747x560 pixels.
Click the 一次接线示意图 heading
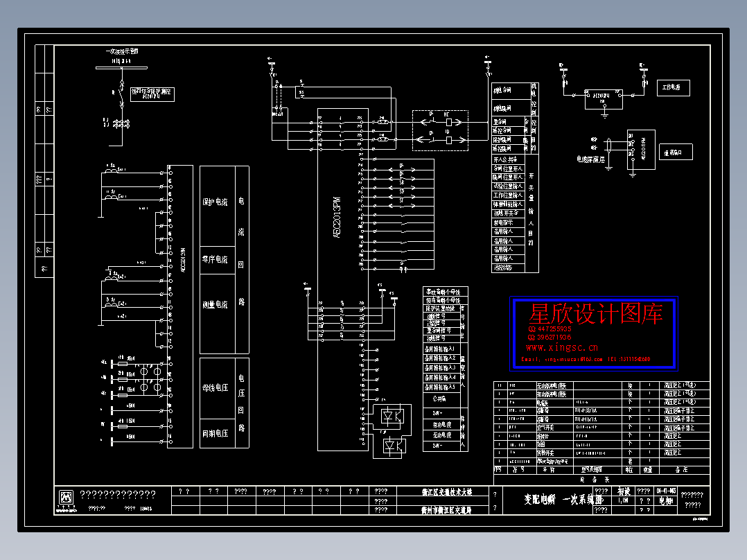[x=121, y=51]
